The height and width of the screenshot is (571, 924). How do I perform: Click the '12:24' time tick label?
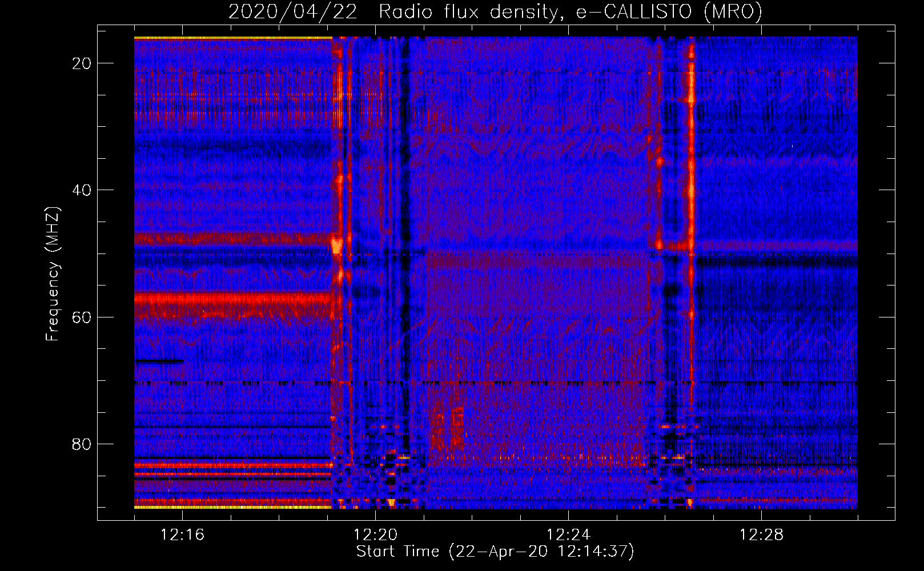568,535
